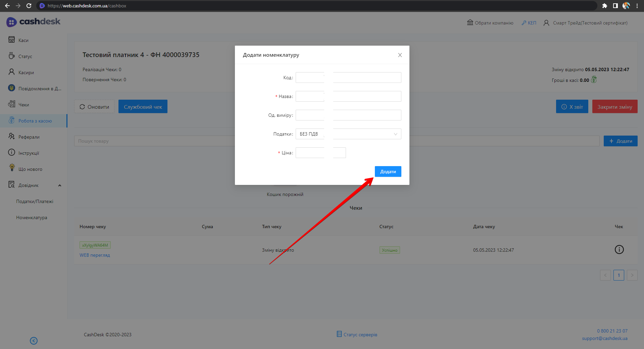Open the browser extensions puzzle icon
The image size is (644, 349).
coord(604,6)
